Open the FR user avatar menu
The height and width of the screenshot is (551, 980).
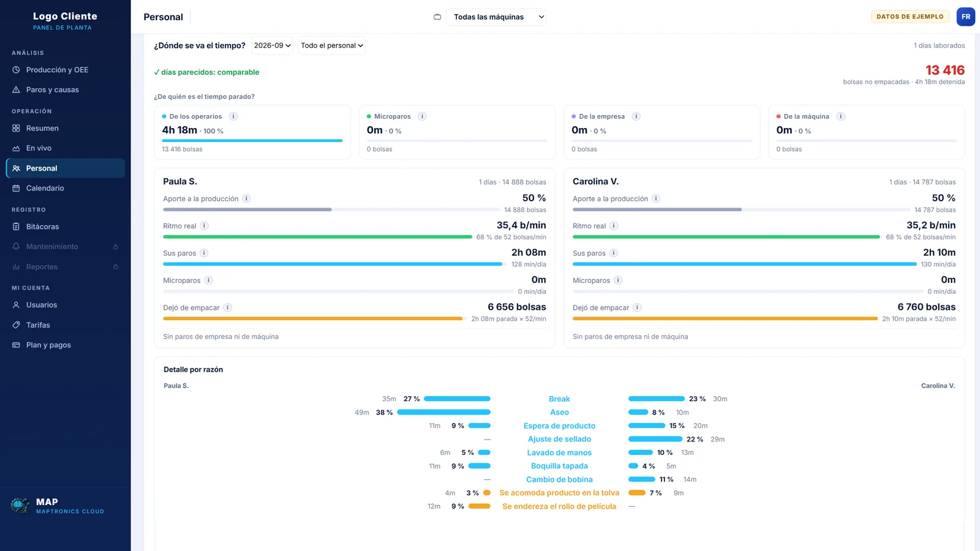(x=966, y=17)
